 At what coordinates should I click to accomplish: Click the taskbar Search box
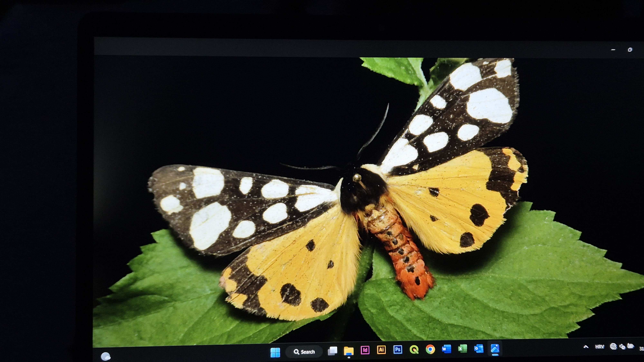[x=304, y=352]
